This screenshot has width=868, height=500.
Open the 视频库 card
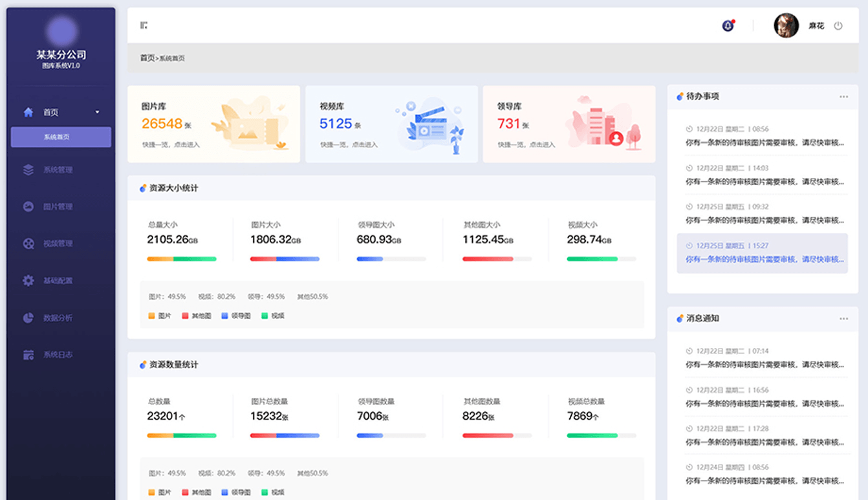click(391, 124)
